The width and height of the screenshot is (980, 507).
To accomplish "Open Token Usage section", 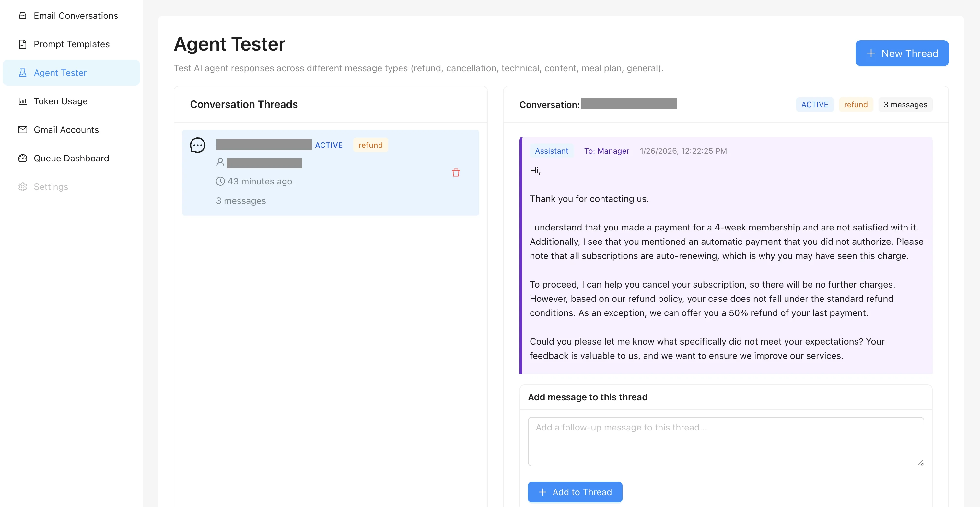I will click(61, 101).
